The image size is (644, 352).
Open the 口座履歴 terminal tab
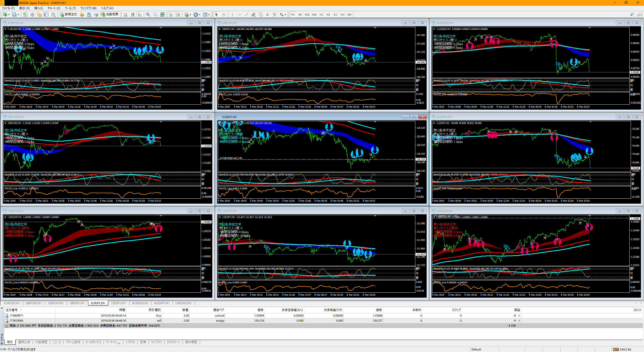tap(41, 342)
